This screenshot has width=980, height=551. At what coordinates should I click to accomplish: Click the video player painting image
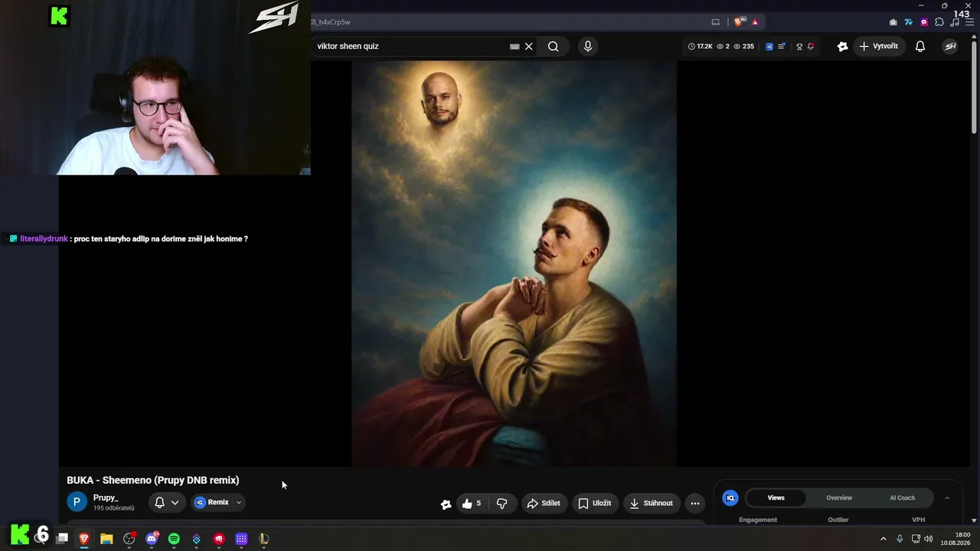(514, 263)
